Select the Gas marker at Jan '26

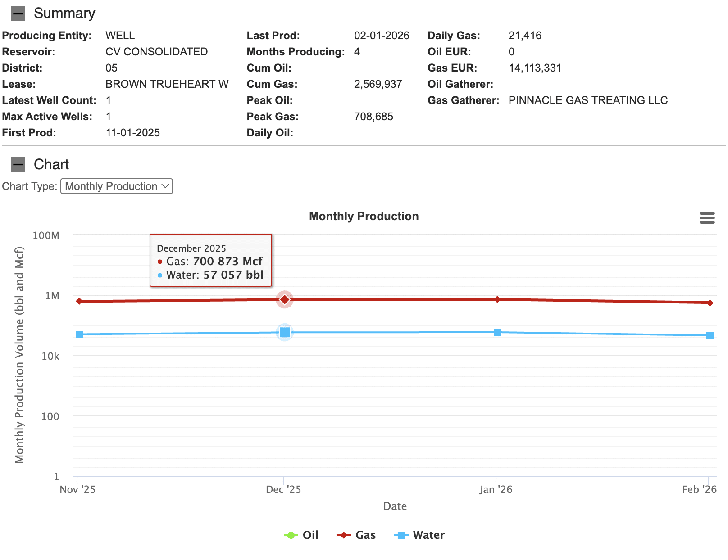point(497,299)
